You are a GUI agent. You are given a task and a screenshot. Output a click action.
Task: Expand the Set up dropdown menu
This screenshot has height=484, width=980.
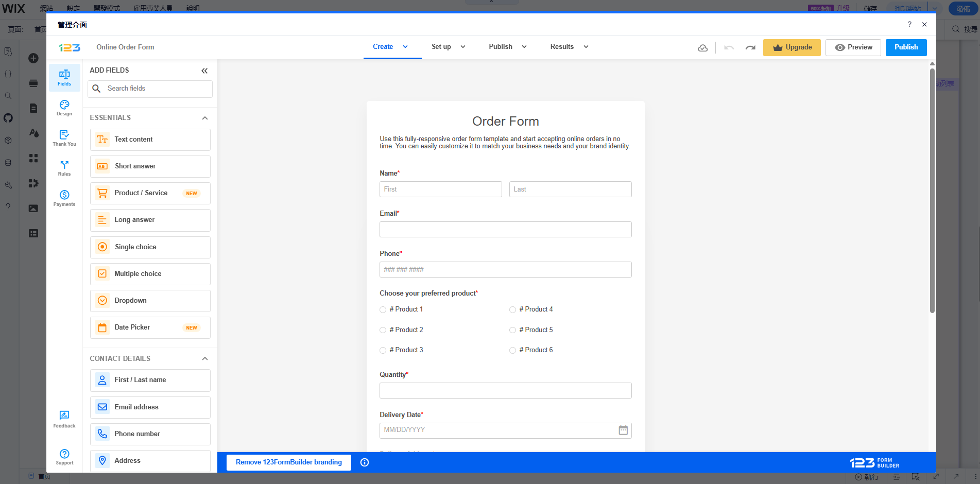448,47
